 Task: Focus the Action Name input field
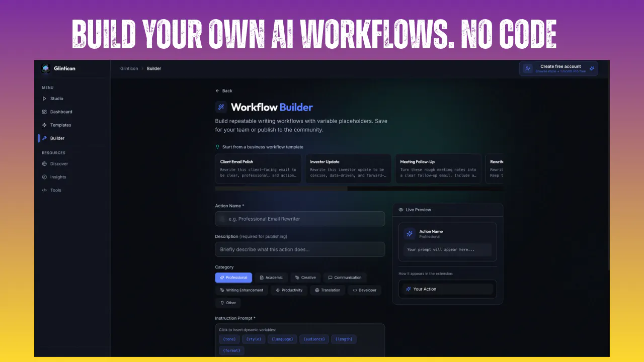click(x=300, y=219)
